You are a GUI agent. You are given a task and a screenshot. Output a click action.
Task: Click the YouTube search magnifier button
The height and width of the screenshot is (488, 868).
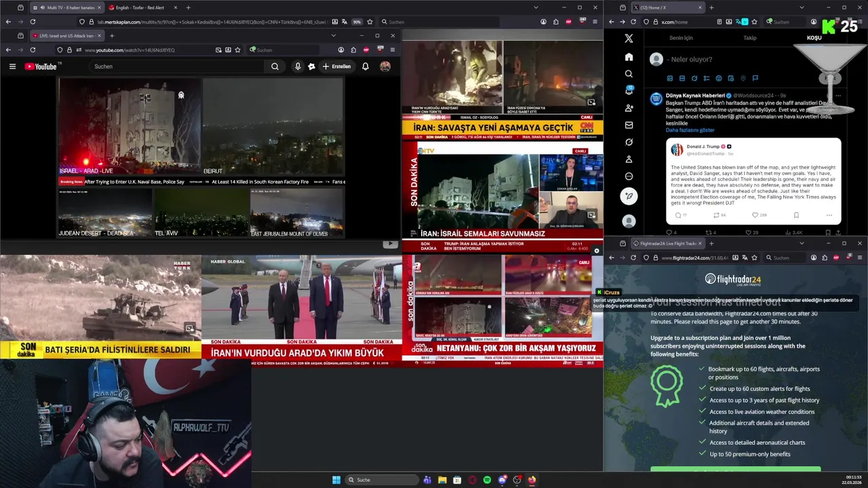pyautogui.click(x=275, y=66)
